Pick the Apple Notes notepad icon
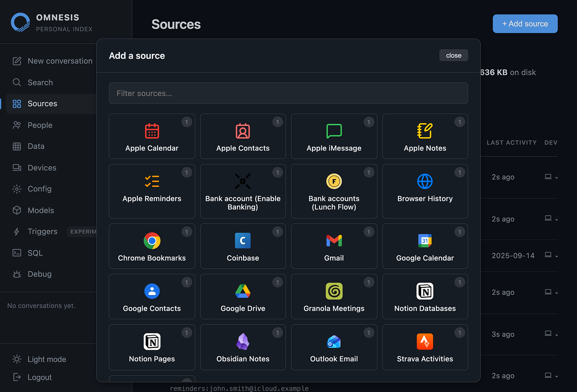 tap(425, 131)
